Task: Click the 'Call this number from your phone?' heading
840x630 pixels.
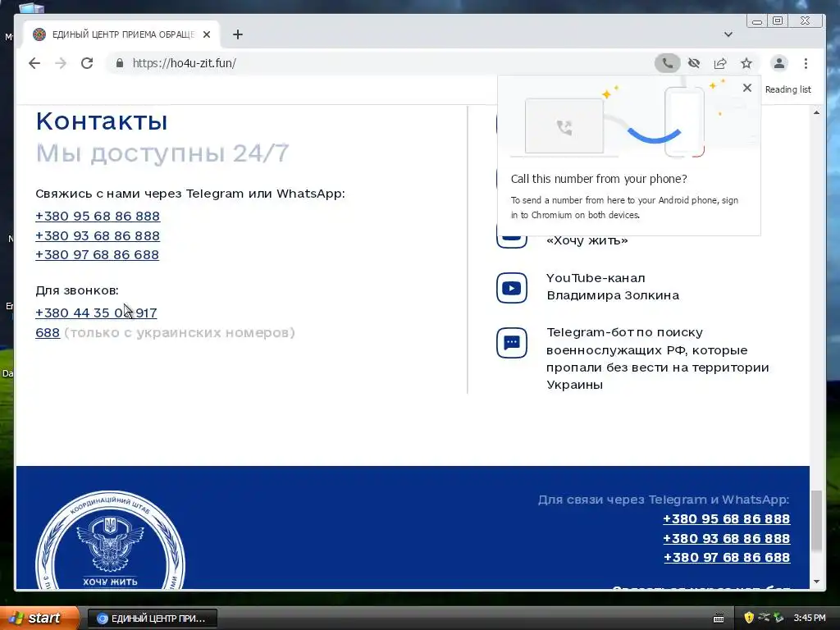Action: 598,179
